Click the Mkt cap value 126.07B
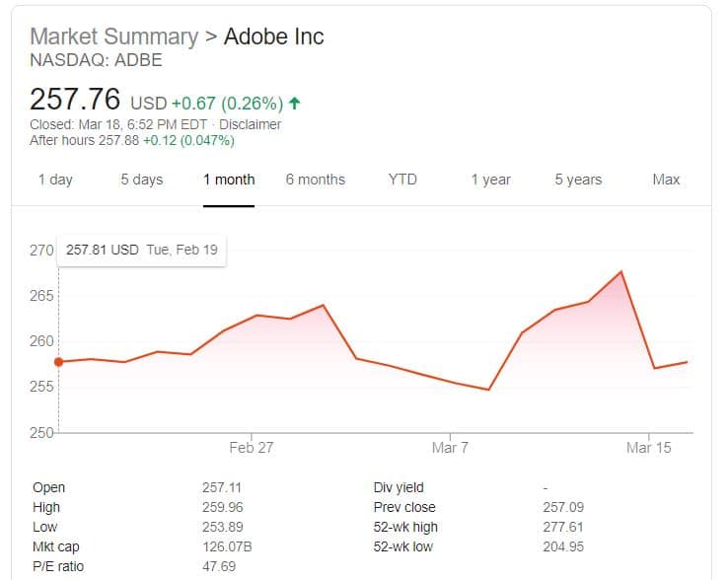 224,546
